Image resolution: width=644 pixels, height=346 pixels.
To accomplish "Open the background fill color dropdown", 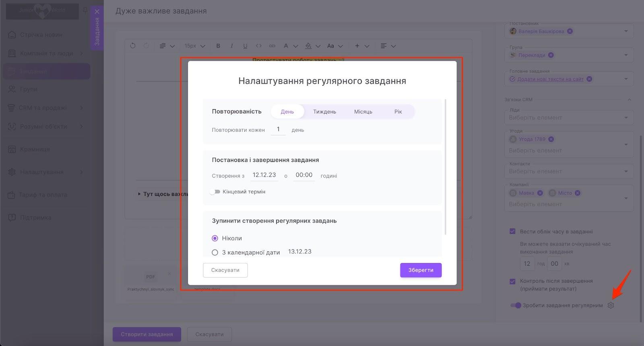I will coord(312,46).
